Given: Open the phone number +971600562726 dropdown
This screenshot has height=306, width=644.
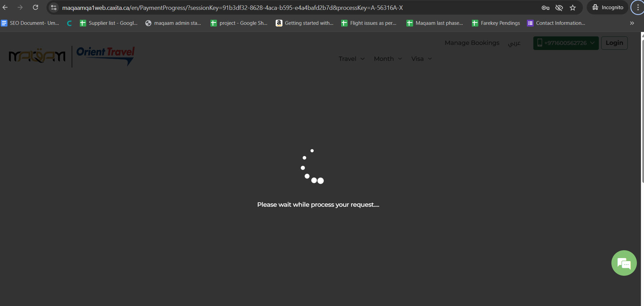Looking at the screenshot, I should point(566,43).
